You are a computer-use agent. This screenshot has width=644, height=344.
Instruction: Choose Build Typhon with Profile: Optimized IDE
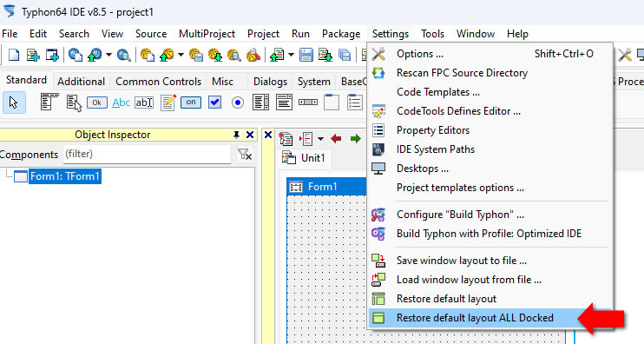(x=490, y=234)
